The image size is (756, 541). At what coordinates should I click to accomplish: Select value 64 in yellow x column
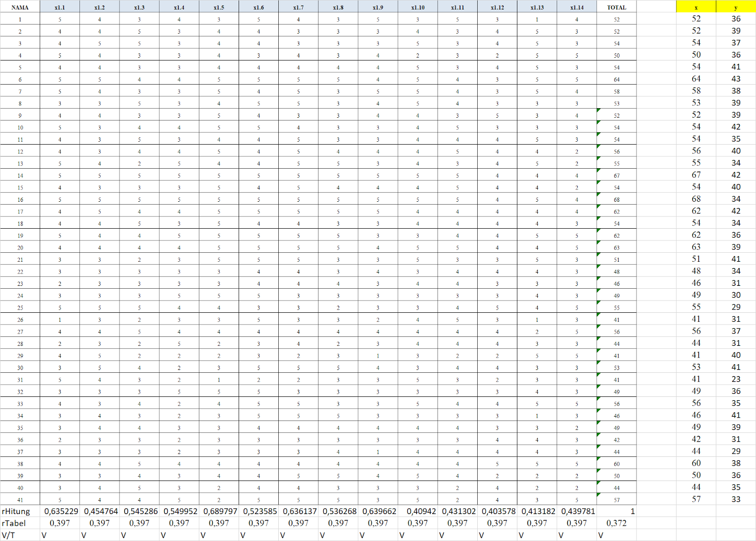(x=696, y=78)
